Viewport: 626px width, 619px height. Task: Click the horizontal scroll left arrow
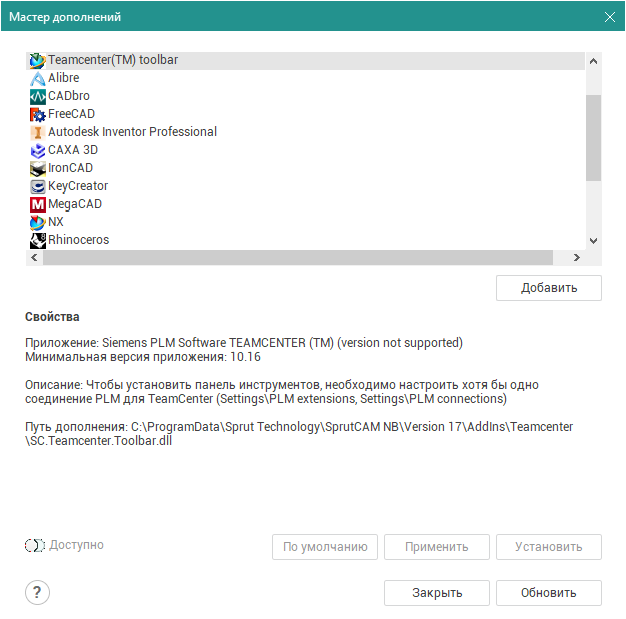point(34,258)
